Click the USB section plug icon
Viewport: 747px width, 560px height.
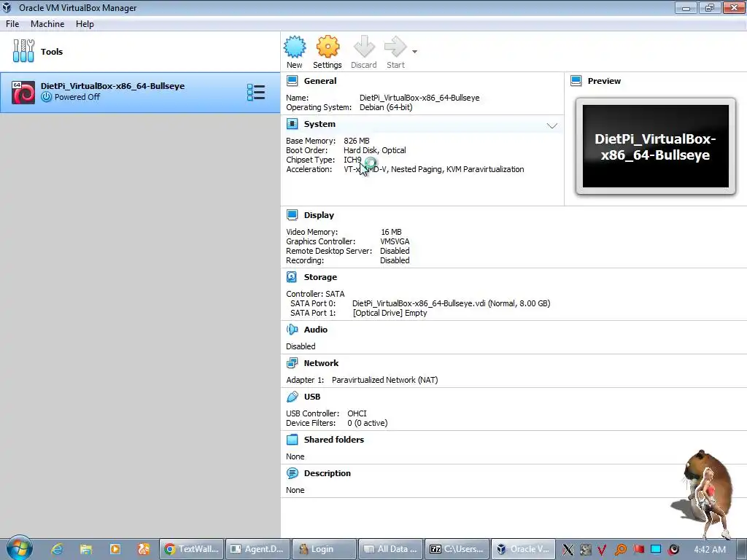(x=292, y=396)
